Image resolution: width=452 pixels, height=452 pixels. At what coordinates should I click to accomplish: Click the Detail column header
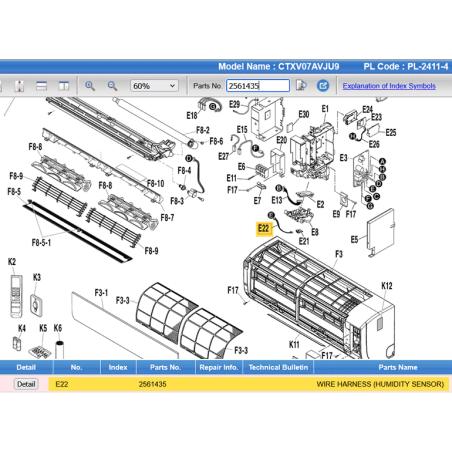(x=26, y=367)
